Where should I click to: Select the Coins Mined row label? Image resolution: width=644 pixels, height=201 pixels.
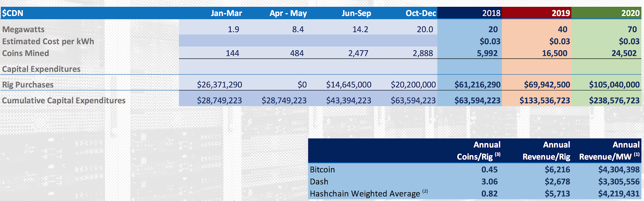tap(25, 53)
